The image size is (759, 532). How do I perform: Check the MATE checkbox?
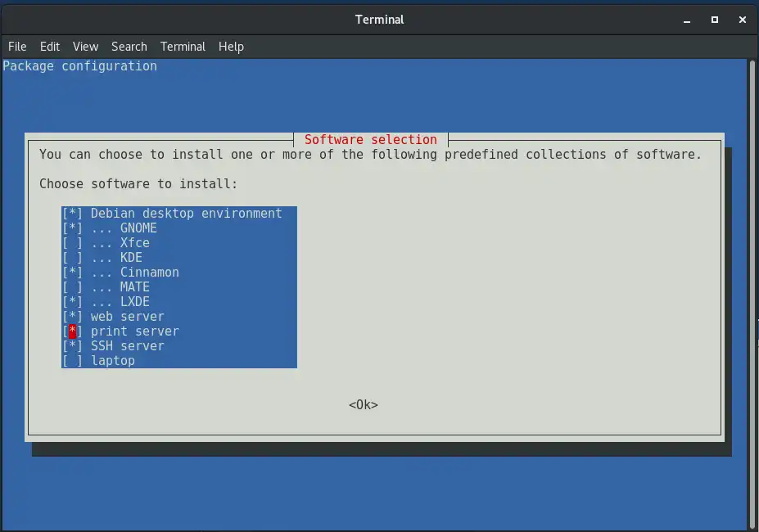73,287
